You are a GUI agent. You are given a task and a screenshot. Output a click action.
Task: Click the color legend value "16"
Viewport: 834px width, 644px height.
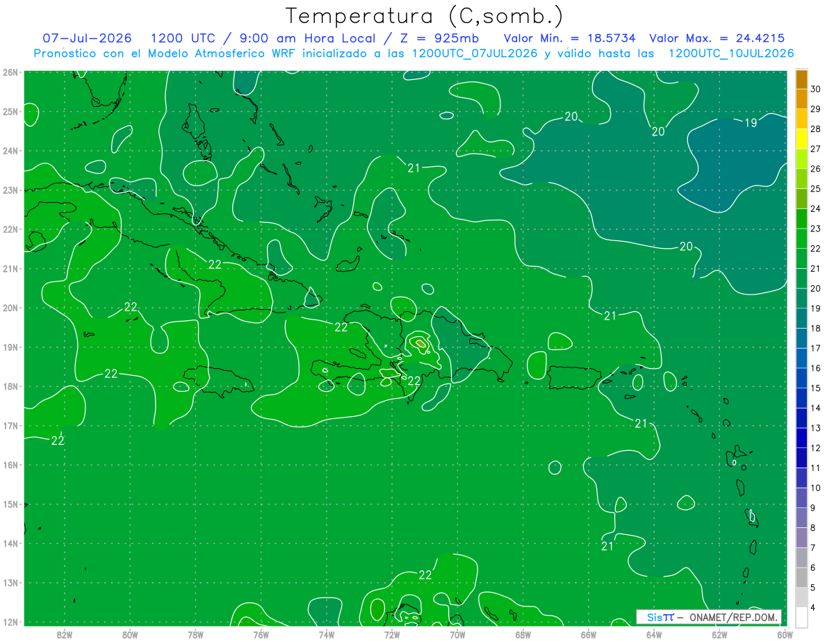pos(815,368)
